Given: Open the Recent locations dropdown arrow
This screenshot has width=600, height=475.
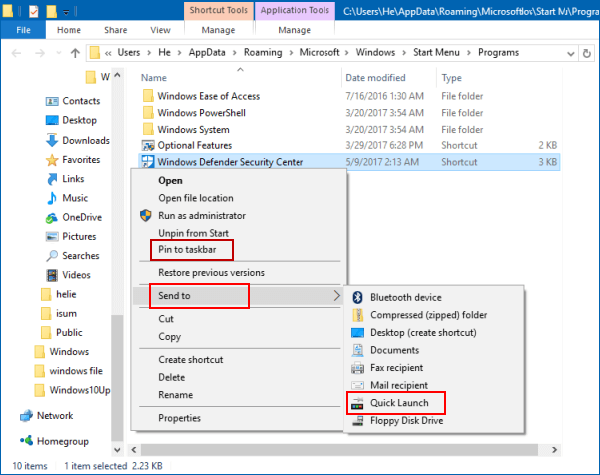Looking at the screenshot, I should (x=59, y=53).
